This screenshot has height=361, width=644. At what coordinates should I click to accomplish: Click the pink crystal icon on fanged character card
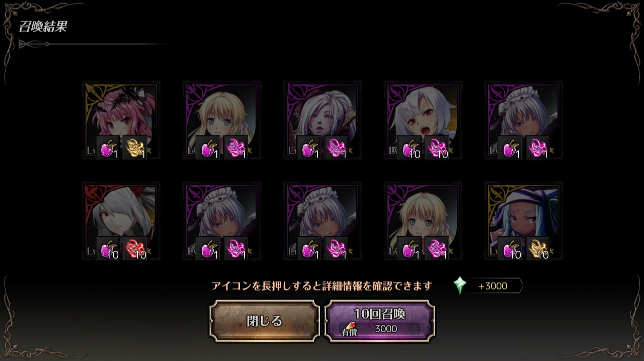click(x=437, y=148)
